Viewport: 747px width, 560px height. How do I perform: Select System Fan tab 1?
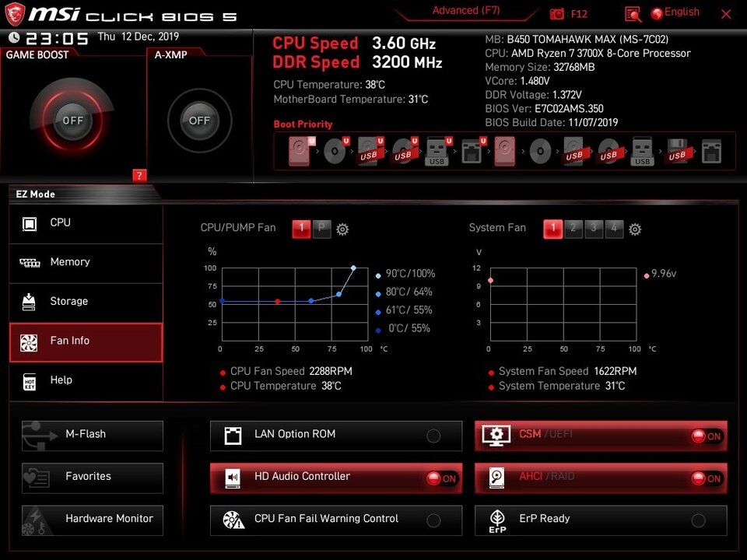coord(552,229)
